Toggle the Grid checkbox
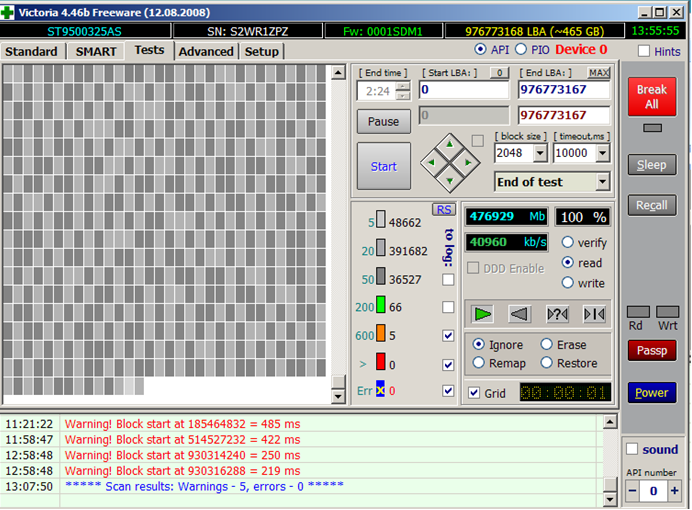Screen dimensions: 692x510 click(x=474, y=393)
